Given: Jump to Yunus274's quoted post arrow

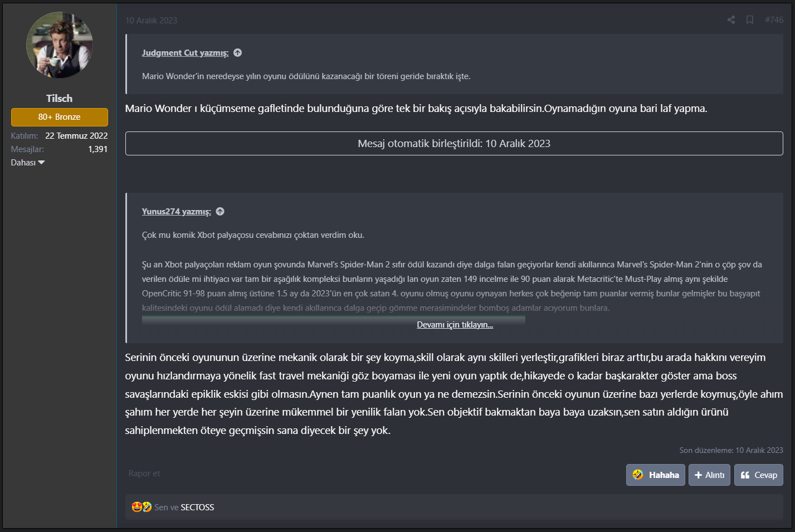Looking at the screenshot, I should click(220, 212).
